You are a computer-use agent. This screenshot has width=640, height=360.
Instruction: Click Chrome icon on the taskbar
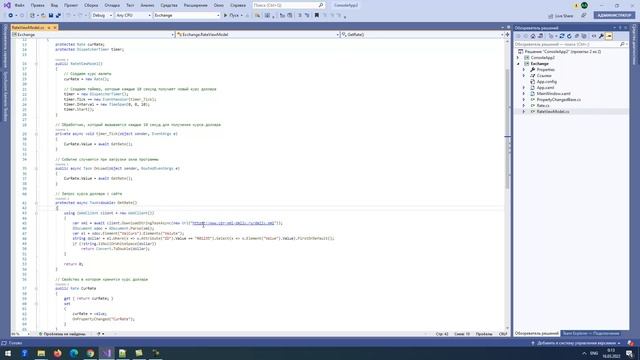[90, 353]
